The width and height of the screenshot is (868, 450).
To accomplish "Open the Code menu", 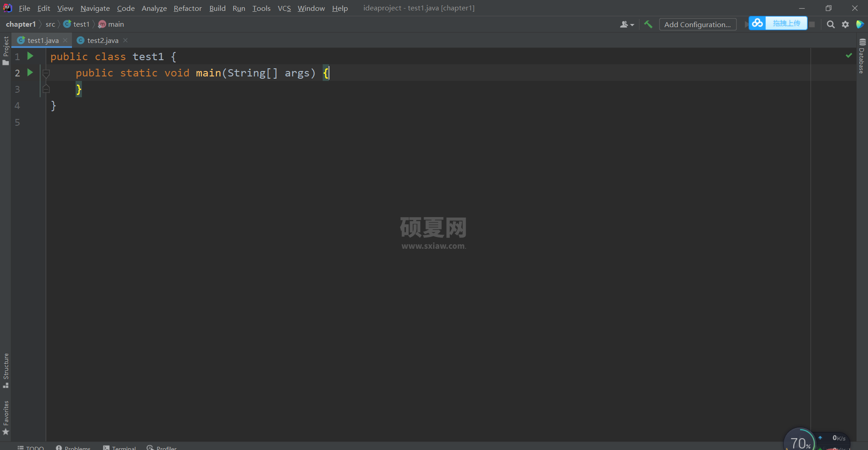I will [x=126, y=8].
